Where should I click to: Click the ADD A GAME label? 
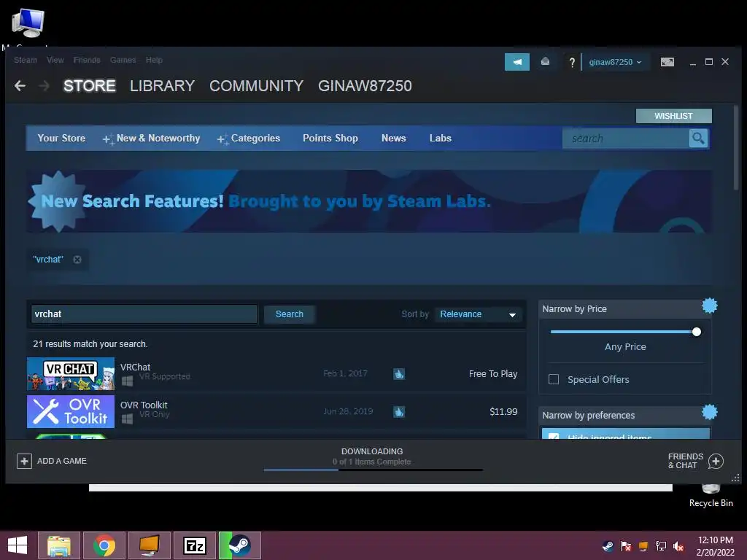pos(62,461)
